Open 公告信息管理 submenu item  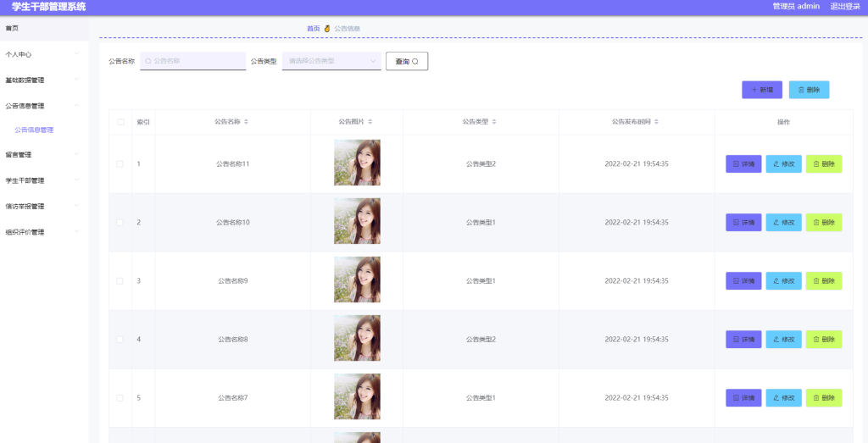[34, 130]
